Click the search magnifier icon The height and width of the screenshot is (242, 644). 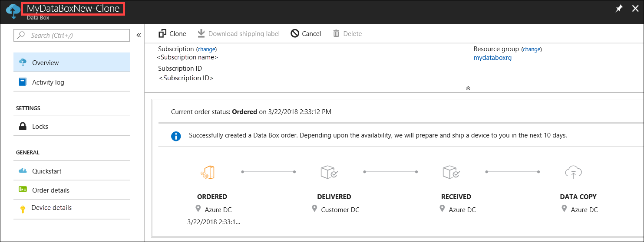[x=21, y=35]
